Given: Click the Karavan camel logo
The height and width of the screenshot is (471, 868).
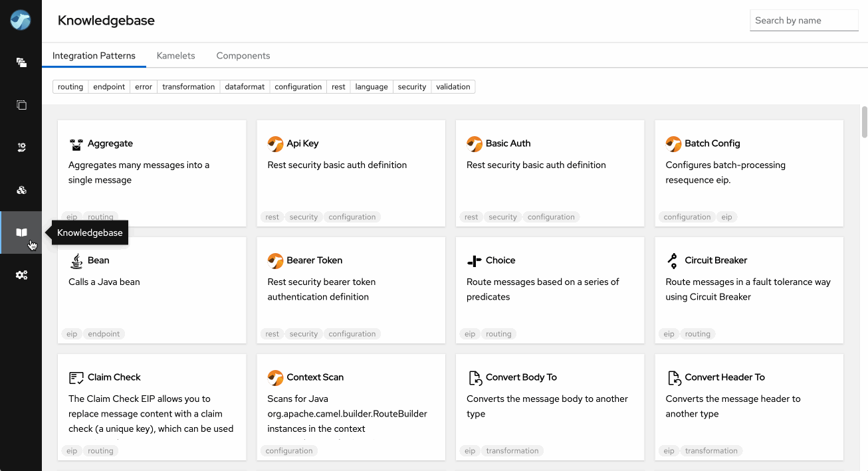Looking at the screenshot, I should tap(21, 21).
